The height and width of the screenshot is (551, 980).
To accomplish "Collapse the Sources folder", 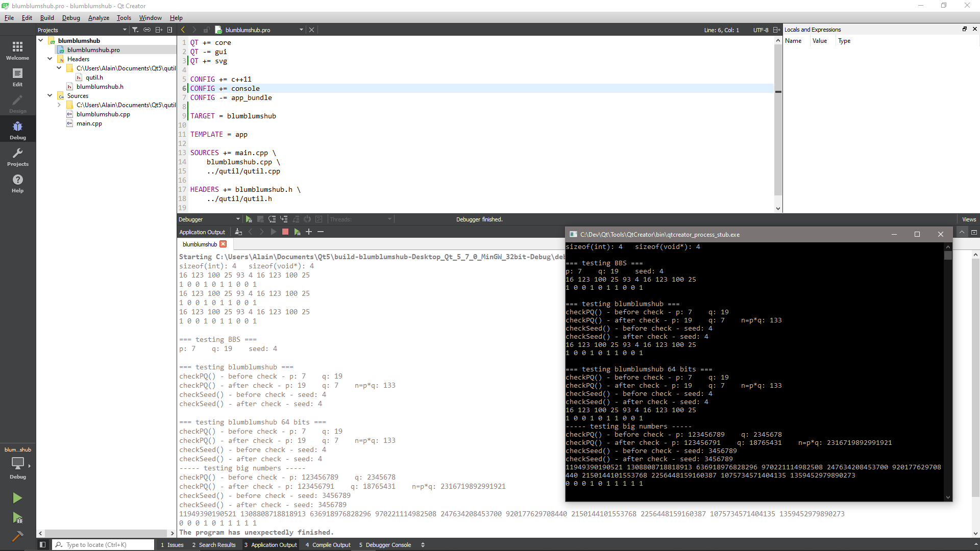I will (50, 95).
